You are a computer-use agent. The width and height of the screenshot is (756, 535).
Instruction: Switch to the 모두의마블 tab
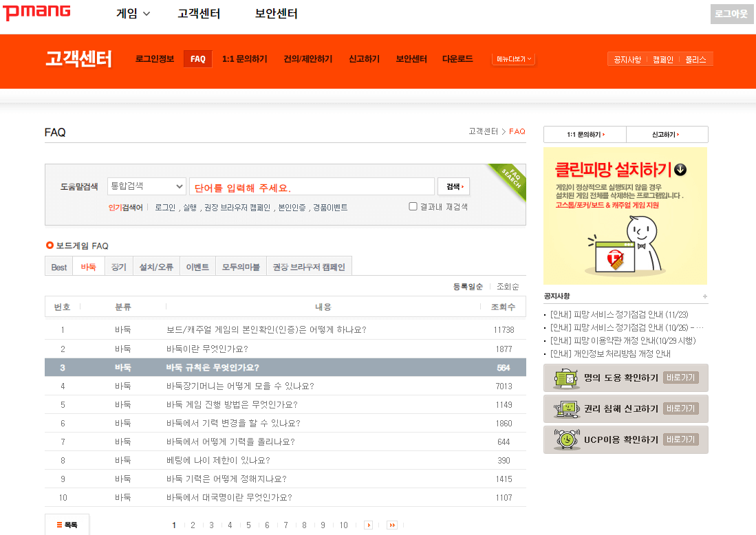pyautogui.click(x=240, y=265)
